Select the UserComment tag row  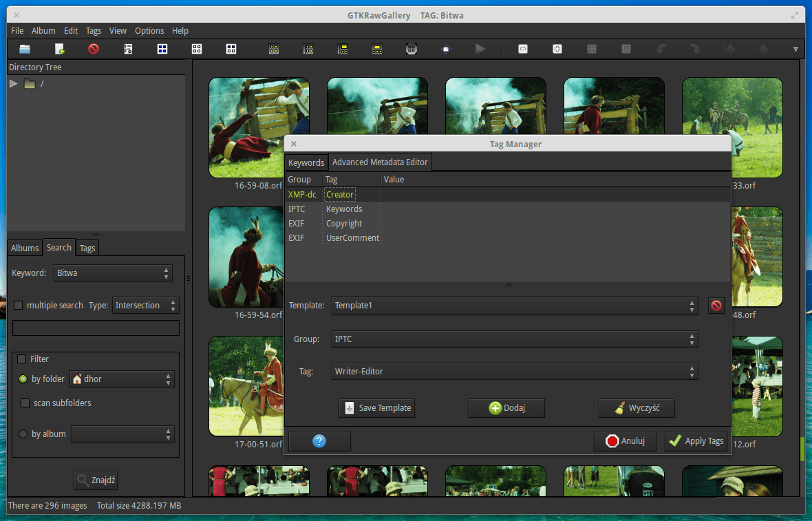click(508, 238)
